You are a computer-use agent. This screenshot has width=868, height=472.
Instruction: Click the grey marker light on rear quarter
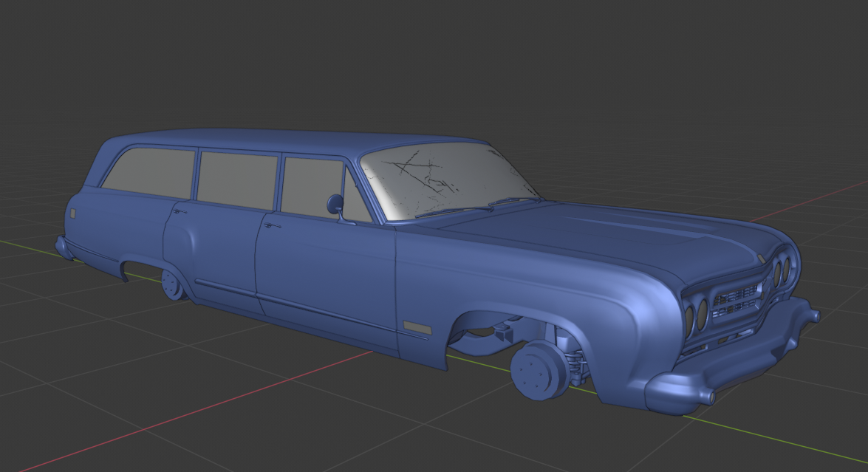click(x=72, y=213)
